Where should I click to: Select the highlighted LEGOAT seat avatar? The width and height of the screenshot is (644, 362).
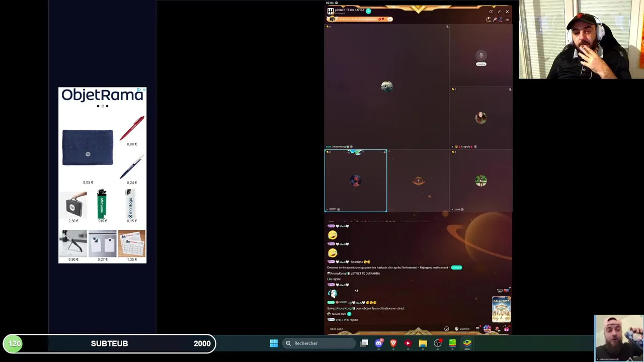point(356,181)
